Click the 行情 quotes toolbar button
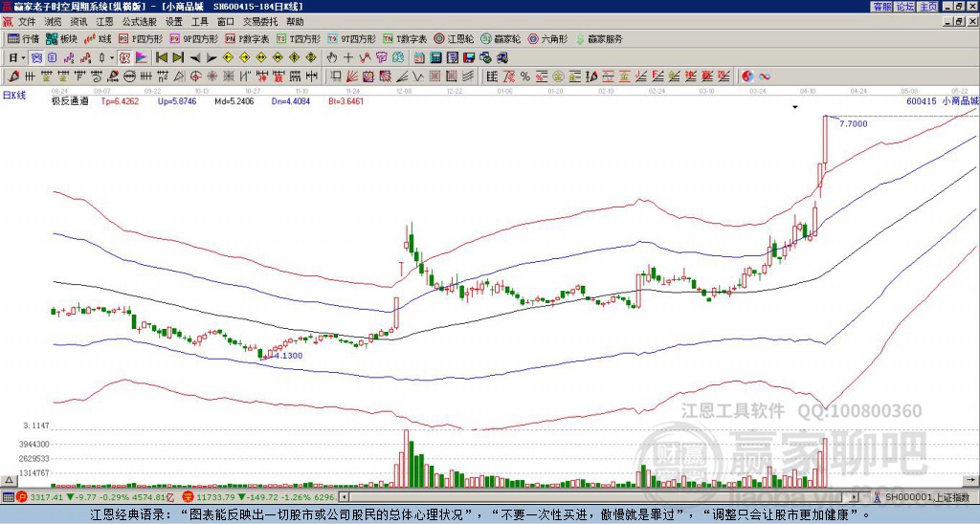 point(24,38)
